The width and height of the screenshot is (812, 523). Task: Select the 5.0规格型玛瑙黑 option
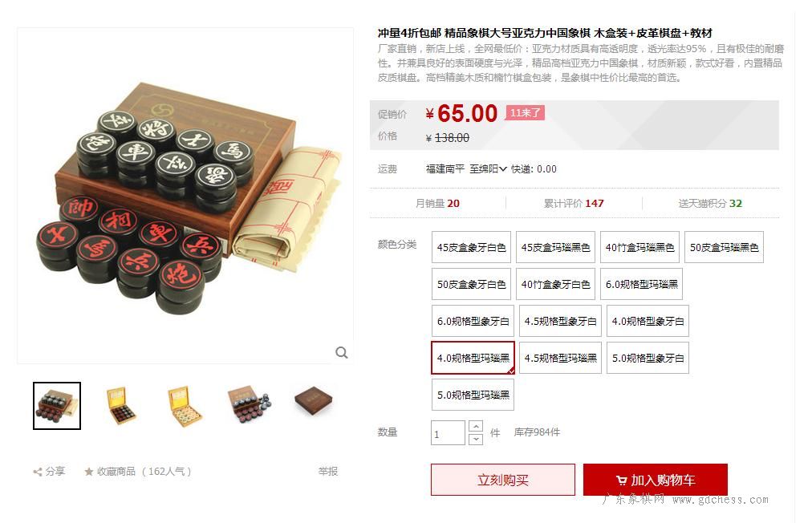click(x=473, y=395)
